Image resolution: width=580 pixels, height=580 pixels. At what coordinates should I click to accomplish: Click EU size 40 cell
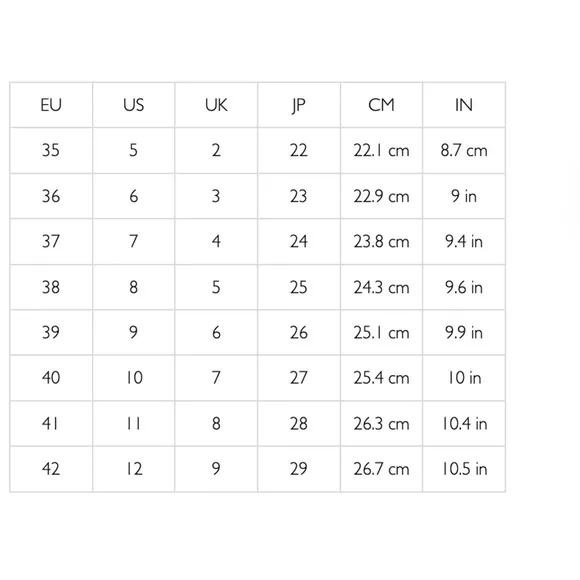pyautogui.click(x=51, y=378)
